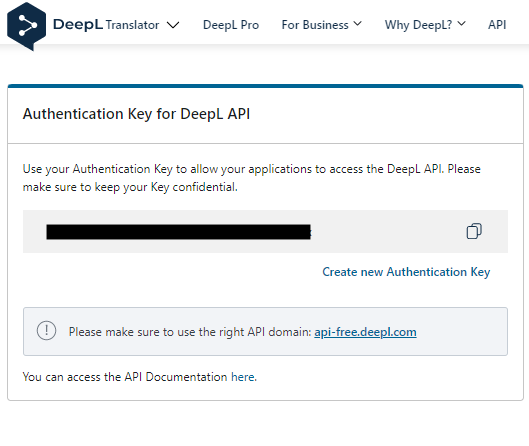Select the For Business menu label

pyautogui.click(x=315, y=25)
